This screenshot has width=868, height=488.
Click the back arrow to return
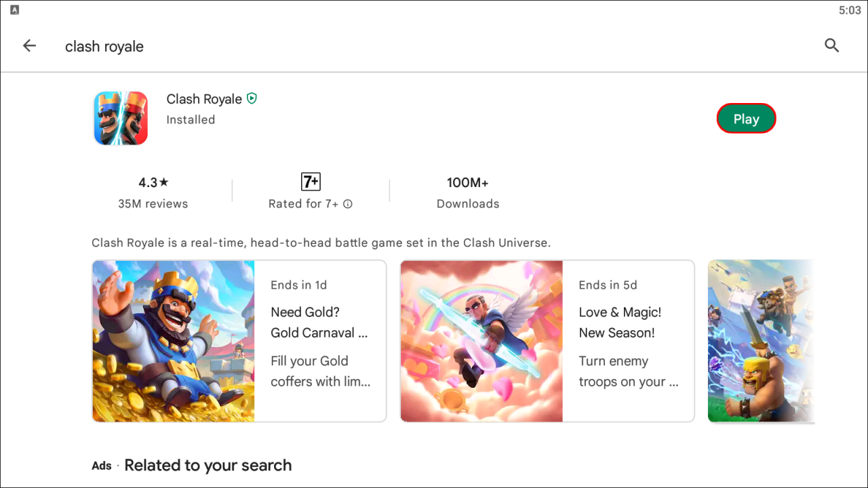coord(29,45)
